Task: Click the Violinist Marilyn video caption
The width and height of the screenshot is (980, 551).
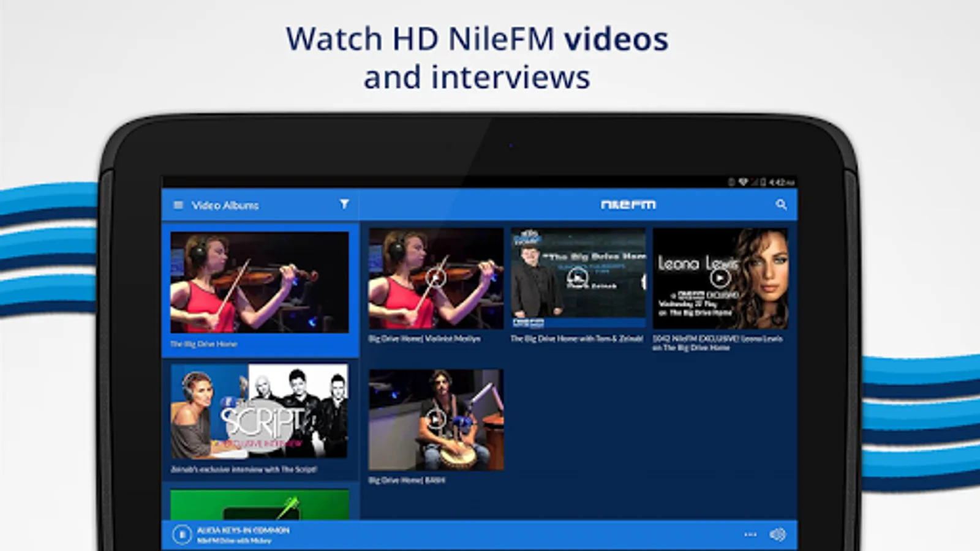Action: (x=424, y=339)
